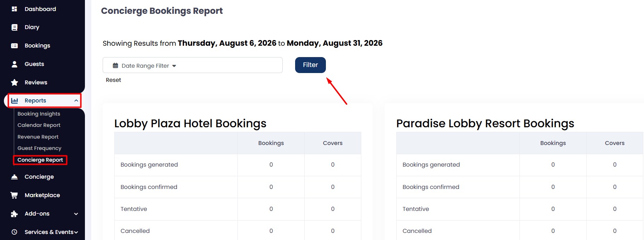Collapse the Reports menu chevron
Screen dimensions: 644x240
(76, 101)
